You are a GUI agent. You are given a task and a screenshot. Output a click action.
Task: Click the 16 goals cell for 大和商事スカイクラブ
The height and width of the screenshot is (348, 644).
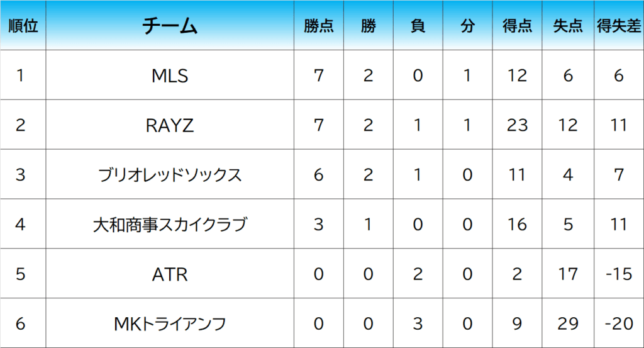(x=517, y=224)
